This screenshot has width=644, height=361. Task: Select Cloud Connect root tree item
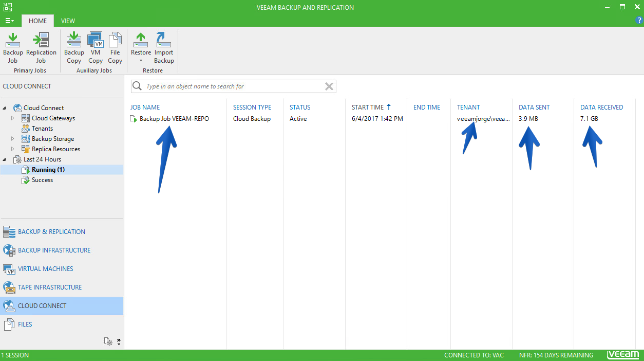click(x=44, y=108)
